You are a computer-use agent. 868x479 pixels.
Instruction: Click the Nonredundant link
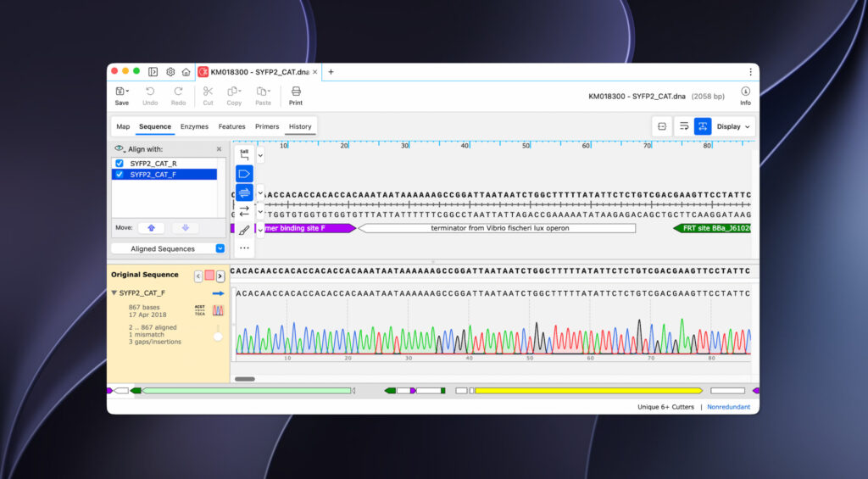coord(728,407)
